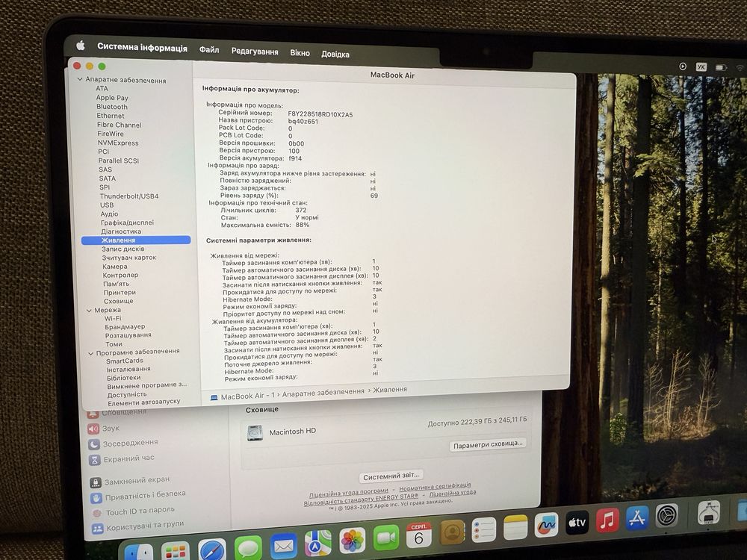Viewport: 747px width, 560px height.
Task: Select Графіка/дисплеї in the sidebar
Action: click(127, 223)
